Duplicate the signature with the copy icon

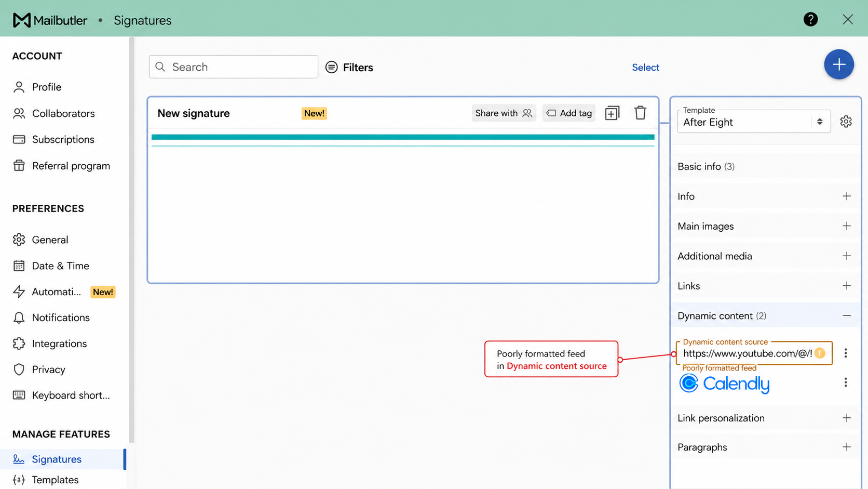pos(612,113)
